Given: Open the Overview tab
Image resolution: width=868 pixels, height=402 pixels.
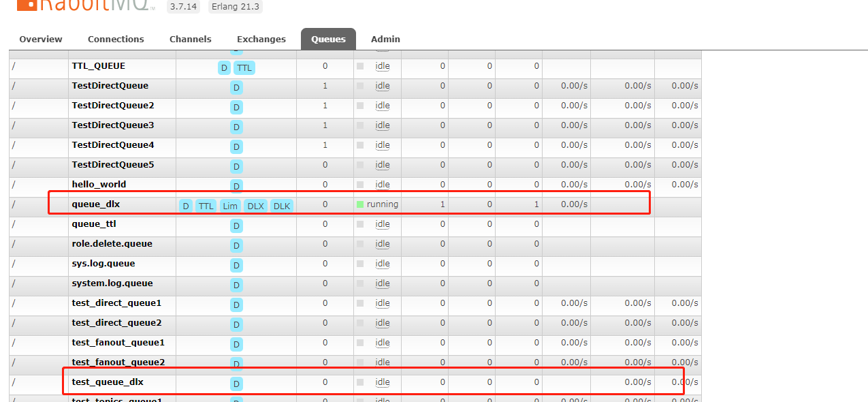Looking at the screenshot, I should click(x=41, y=39).
